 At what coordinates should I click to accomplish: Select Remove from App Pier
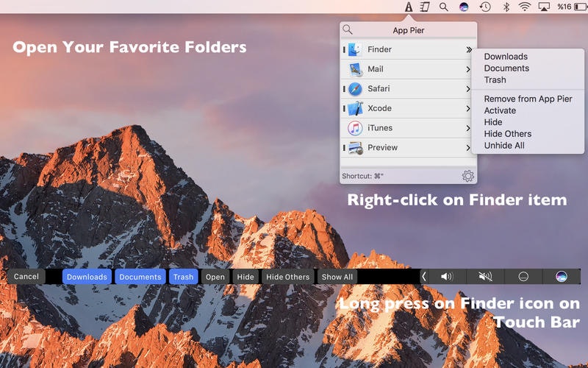pos(528,99)
